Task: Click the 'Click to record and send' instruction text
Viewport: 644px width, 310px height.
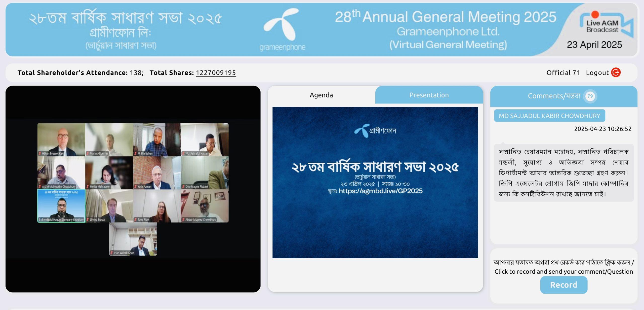Action: point(563,271)
